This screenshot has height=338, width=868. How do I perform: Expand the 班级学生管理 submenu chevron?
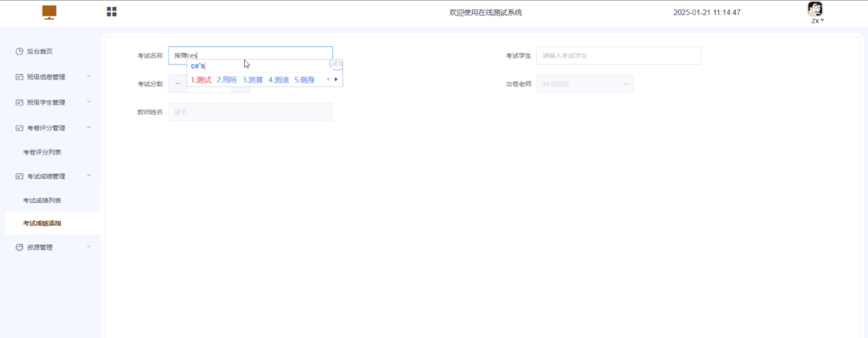point(89,102)
